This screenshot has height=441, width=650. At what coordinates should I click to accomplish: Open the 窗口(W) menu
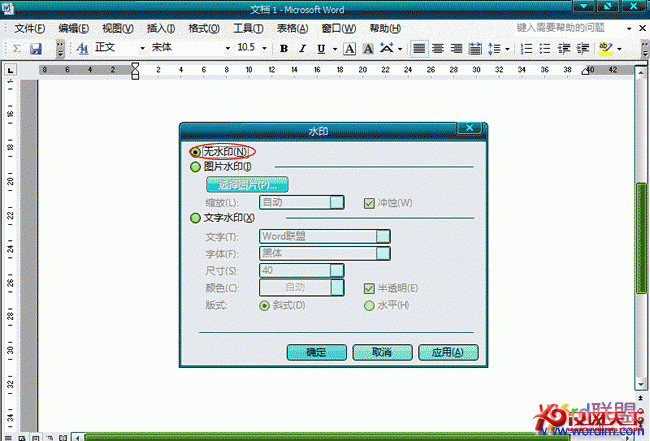(339, 28)
